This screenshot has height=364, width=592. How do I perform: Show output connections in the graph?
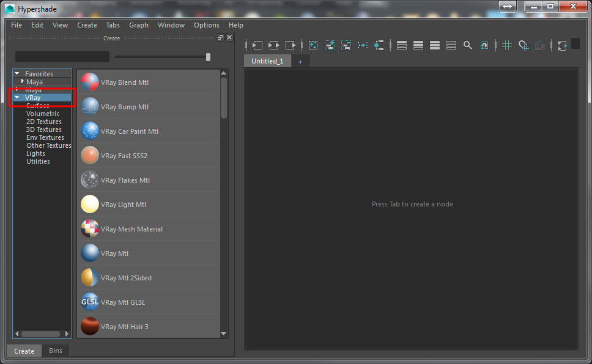[x=290, y=45]
